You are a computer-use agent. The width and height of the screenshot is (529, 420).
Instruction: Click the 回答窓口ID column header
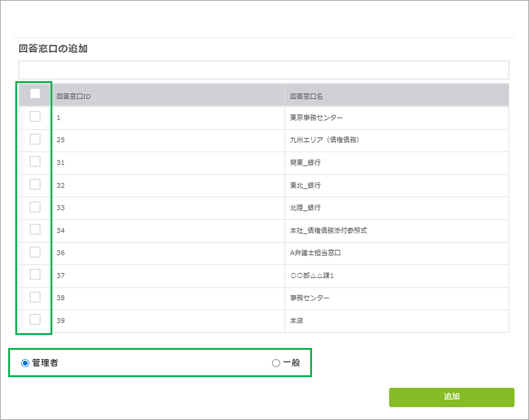point(72,96)
